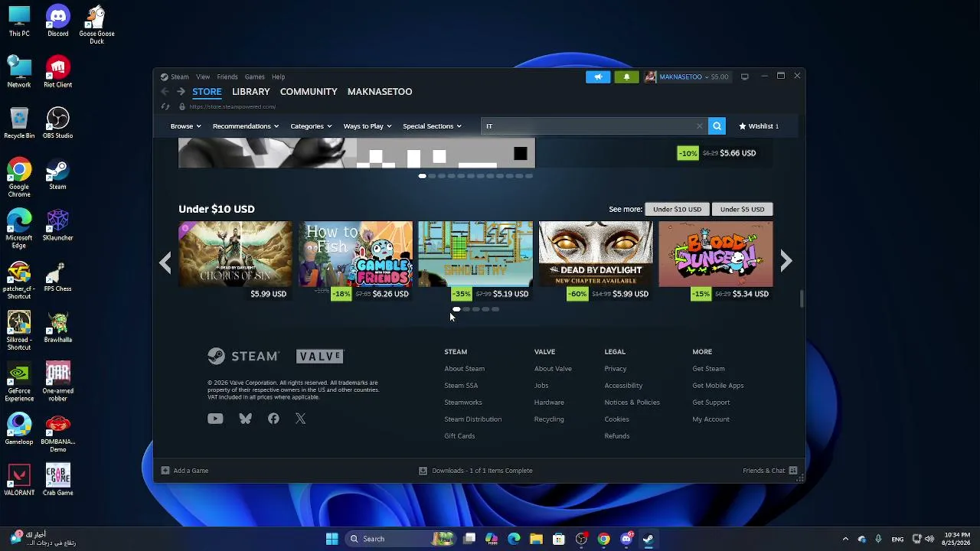This screenshot has width=980, height=551.
Task: Click the Windows Start button
Action: pyautogui.click(x=332, y=539)
